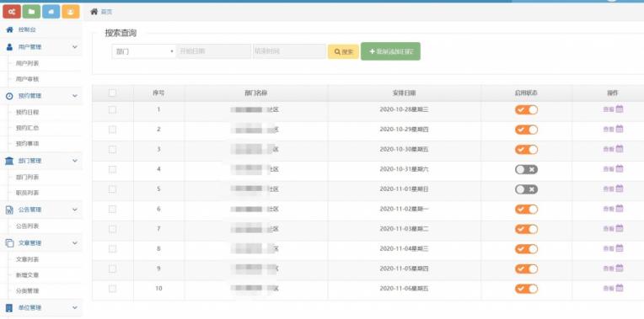The width and height of the screenshot is (644, 319).
Task: Open 用户列表 in the sidebar
Action: 28,64
